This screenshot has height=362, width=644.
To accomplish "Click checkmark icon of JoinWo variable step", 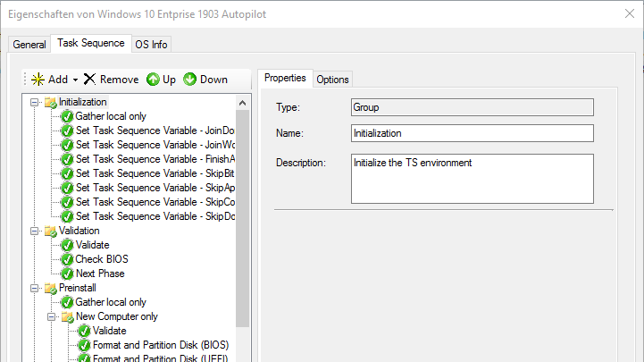I will pos(67,145).
